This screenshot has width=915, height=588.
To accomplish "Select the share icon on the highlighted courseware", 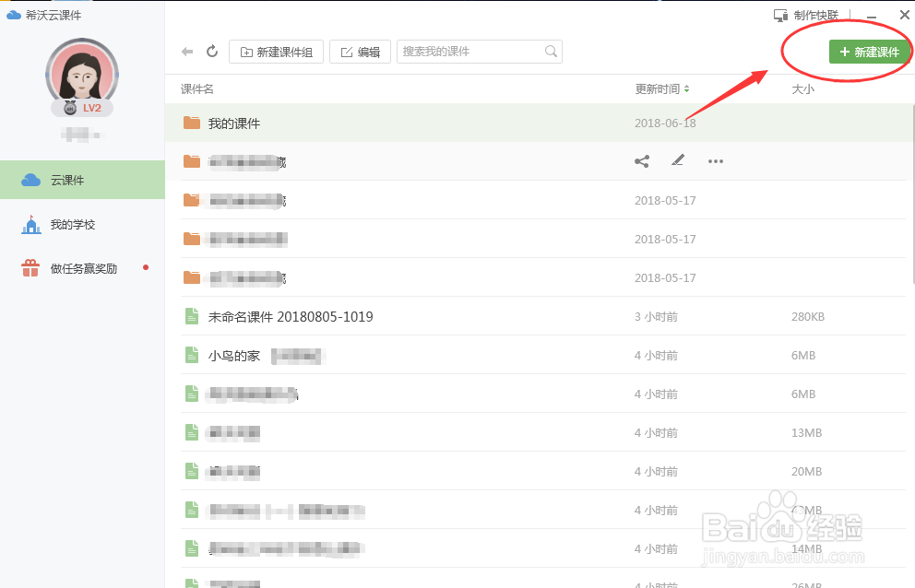I will pos(642,160).
